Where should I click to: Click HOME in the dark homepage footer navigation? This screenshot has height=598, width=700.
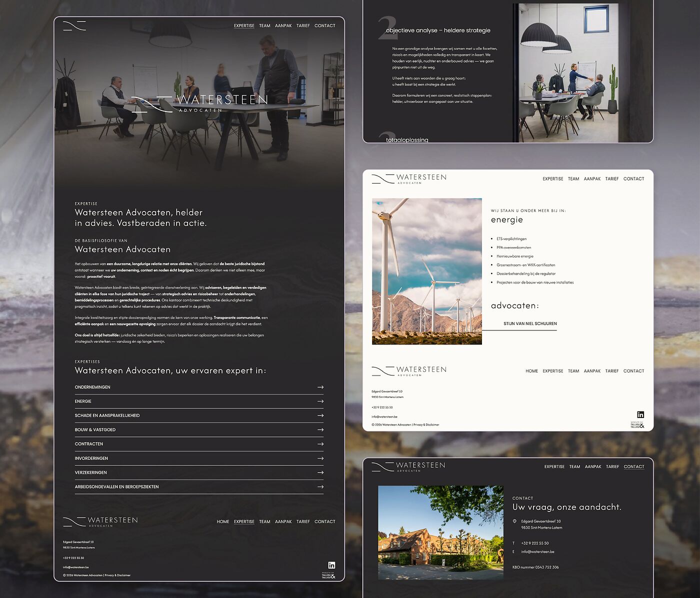coord(223,521)
